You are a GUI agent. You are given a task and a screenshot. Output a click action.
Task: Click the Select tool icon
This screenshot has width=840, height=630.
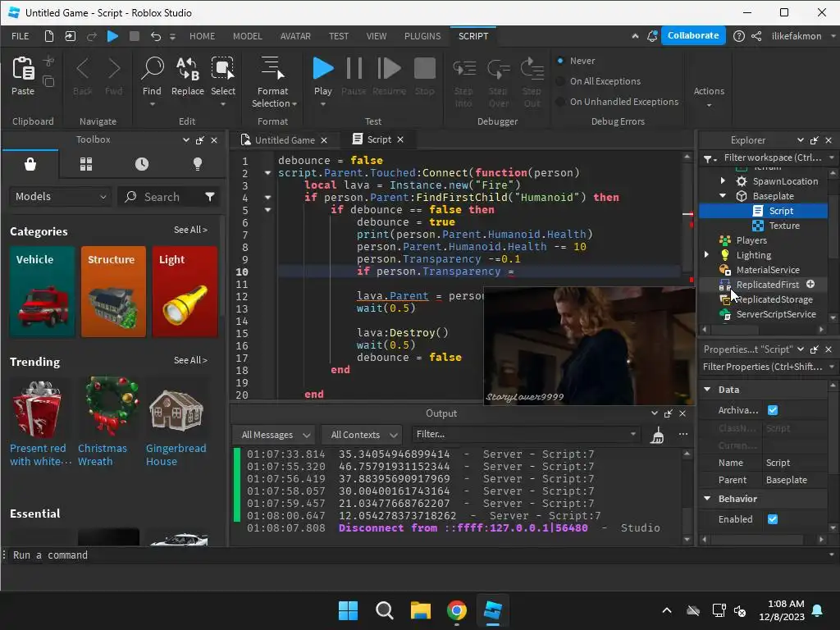coord(223,69)
